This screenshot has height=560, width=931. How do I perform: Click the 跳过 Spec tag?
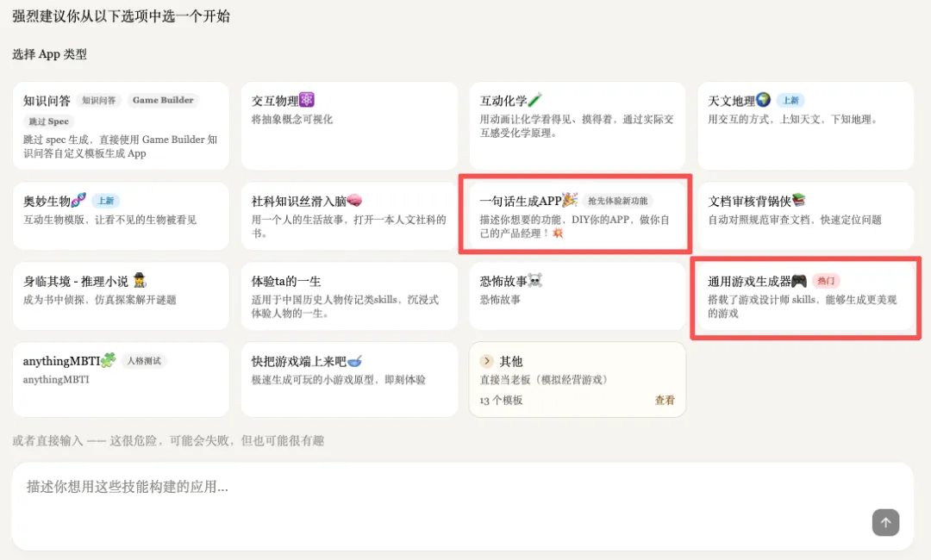click(48, 121)
